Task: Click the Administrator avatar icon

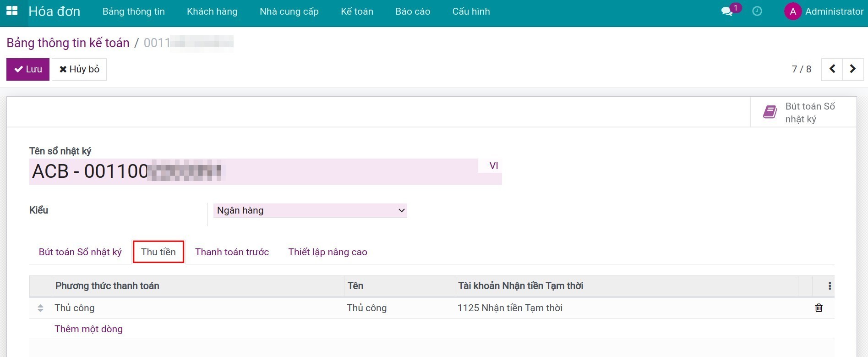Action: coord(792,11)
